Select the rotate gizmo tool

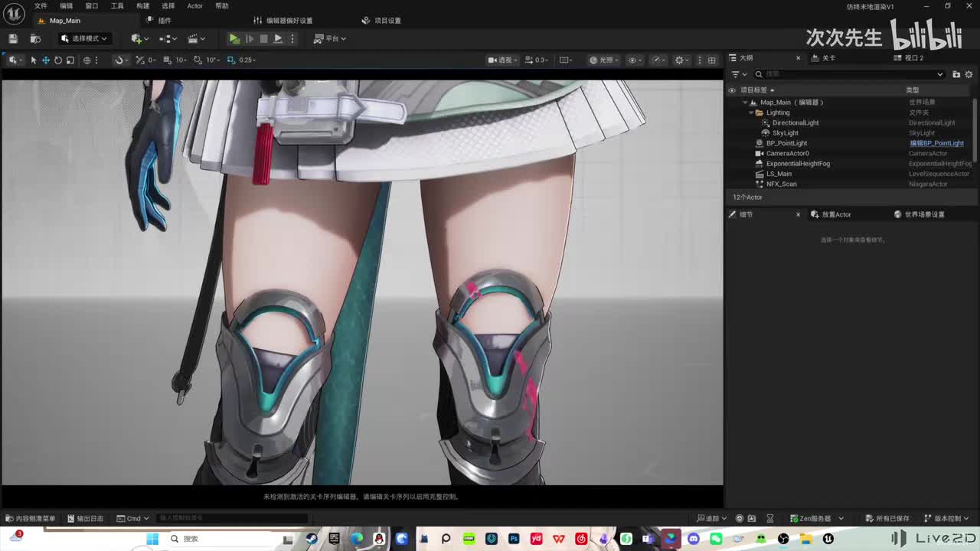[x=57, y=60]
